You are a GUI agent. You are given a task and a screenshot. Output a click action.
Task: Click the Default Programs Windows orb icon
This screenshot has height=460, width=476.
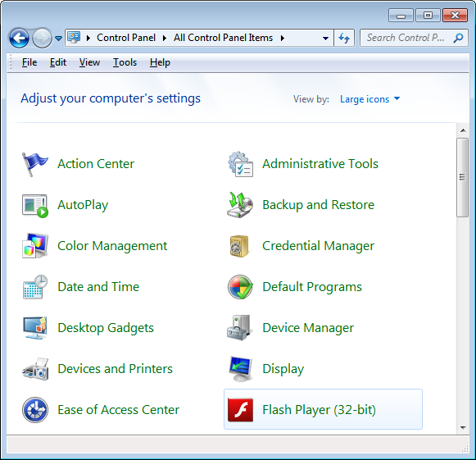click(x=240, y=287)
